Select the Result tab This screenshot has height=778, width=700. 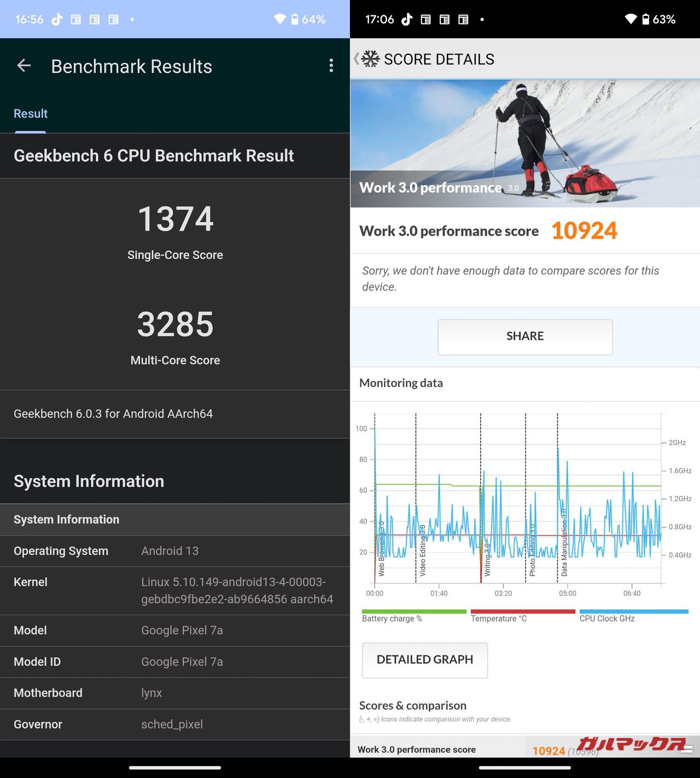pos(31,114)
